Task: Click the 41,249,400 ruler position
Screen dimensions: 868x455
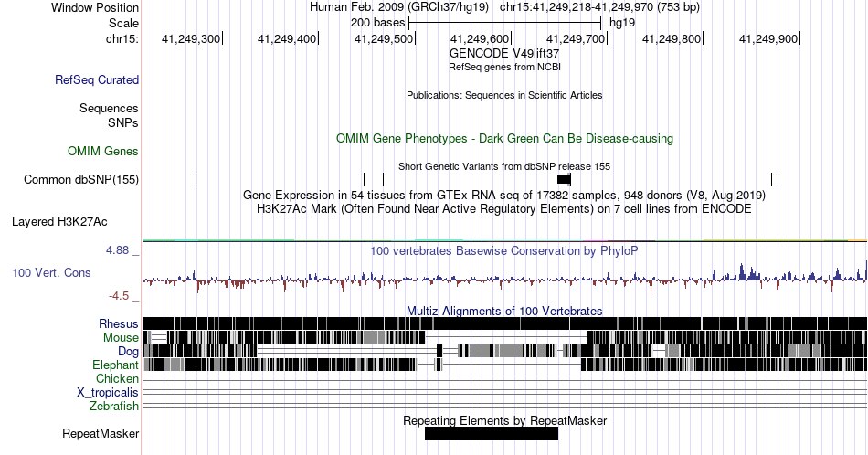Action: [287, 38]
